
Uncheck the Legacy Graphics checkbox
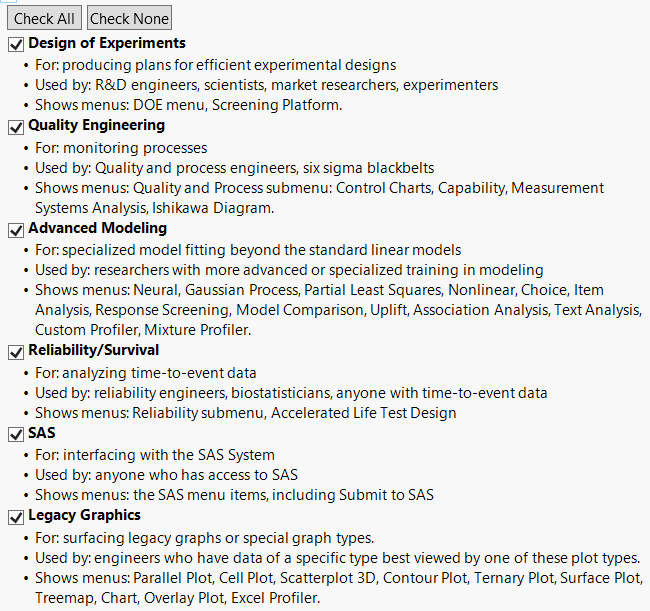(x=16, y=516)
